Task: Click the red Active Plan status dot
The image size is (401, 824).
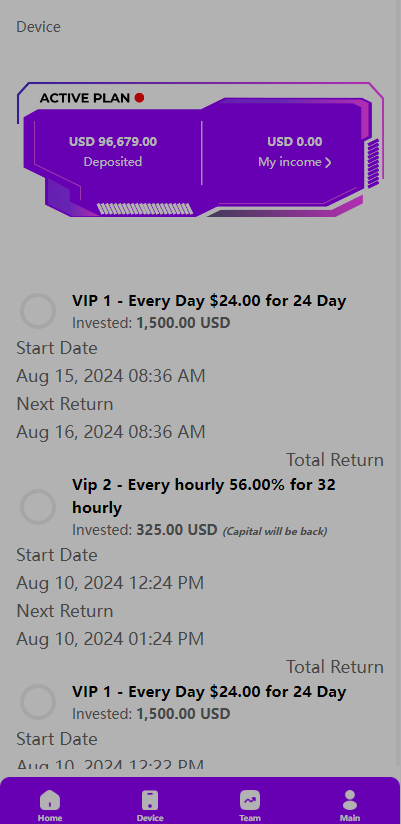Action: pos(139,98)
